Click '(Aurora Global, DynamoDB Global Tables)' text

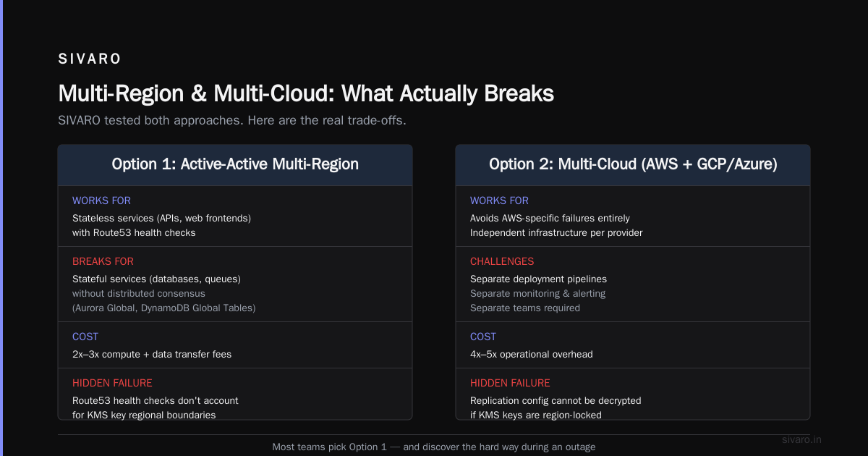point(164,308)
